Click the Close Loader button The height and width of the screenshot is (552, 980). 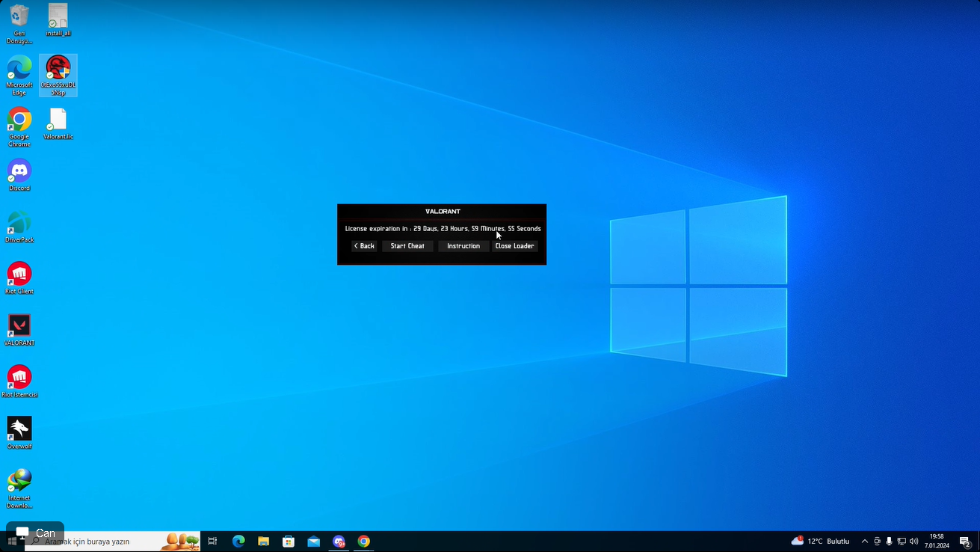515,246
